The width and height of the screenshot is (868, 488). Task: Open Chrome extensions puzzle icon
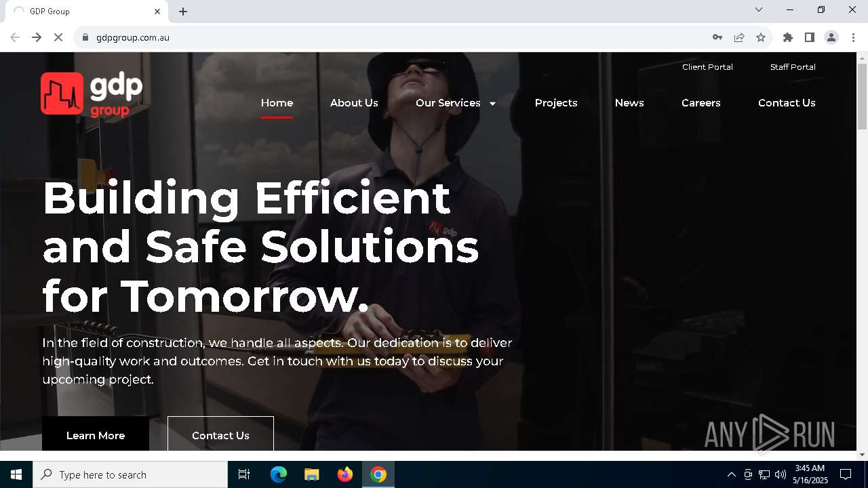click(x=788, y=37)
